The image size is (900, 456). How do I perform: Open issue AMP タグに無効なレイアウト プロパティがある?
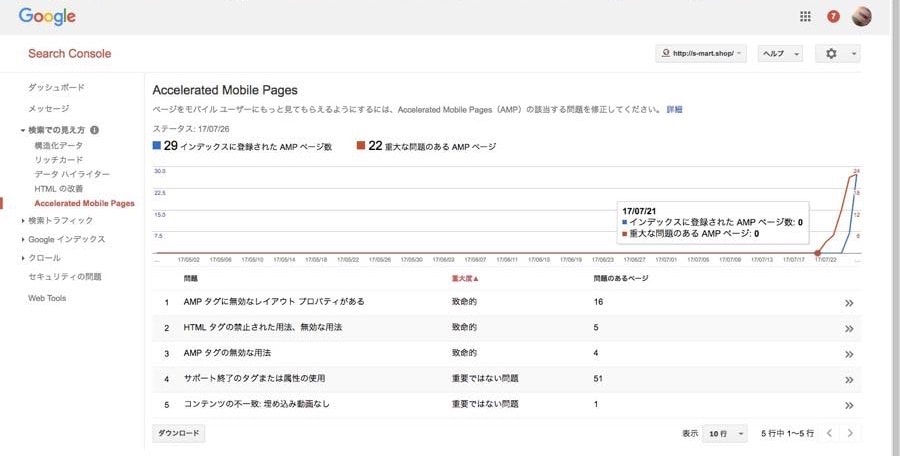pyautogui.click(x=274, y=302)
